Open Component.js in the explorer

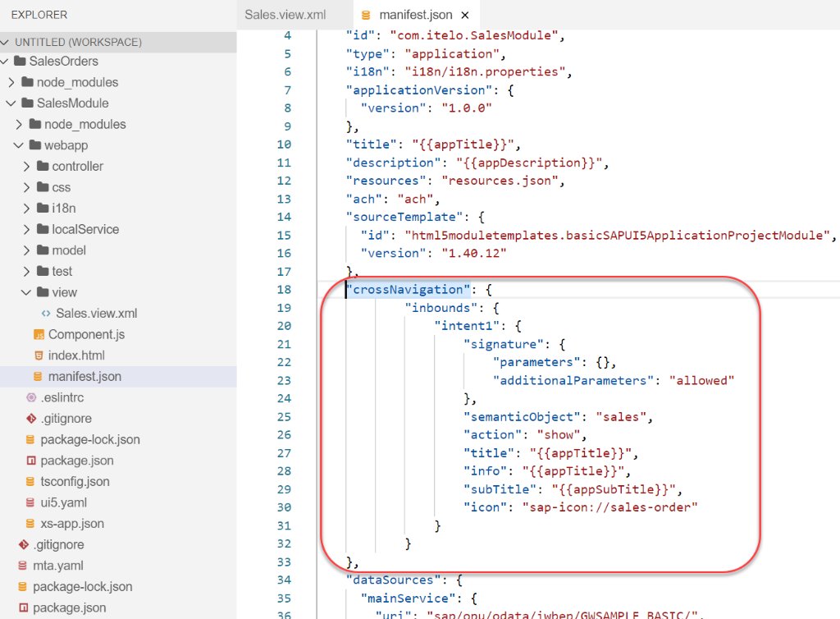click(86, 334)
